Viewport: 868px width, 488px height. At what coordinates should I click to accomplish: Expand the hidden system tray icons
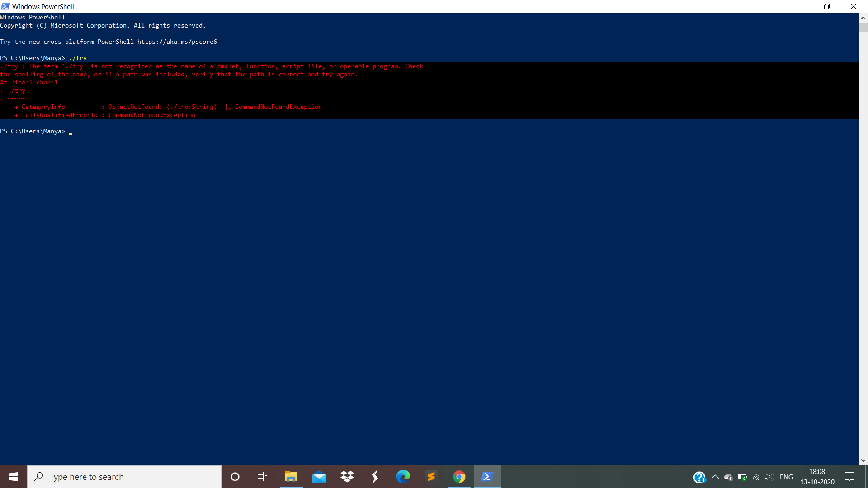(x=715, y=477)
